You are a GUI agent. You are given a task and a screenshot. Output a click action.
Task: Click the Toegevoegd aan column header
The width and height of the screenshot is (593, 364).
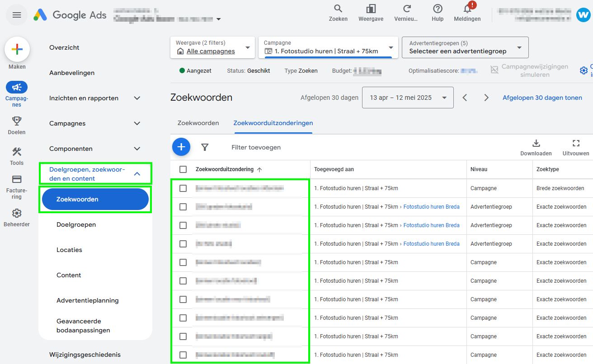[x=334, y=169]
